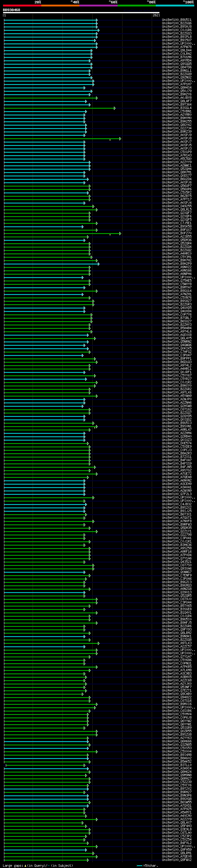Click the UniRef100_A7NZH1 label
Image resolution: width=197 pixels, height=868 pixels.
click(x=176, y=294)
